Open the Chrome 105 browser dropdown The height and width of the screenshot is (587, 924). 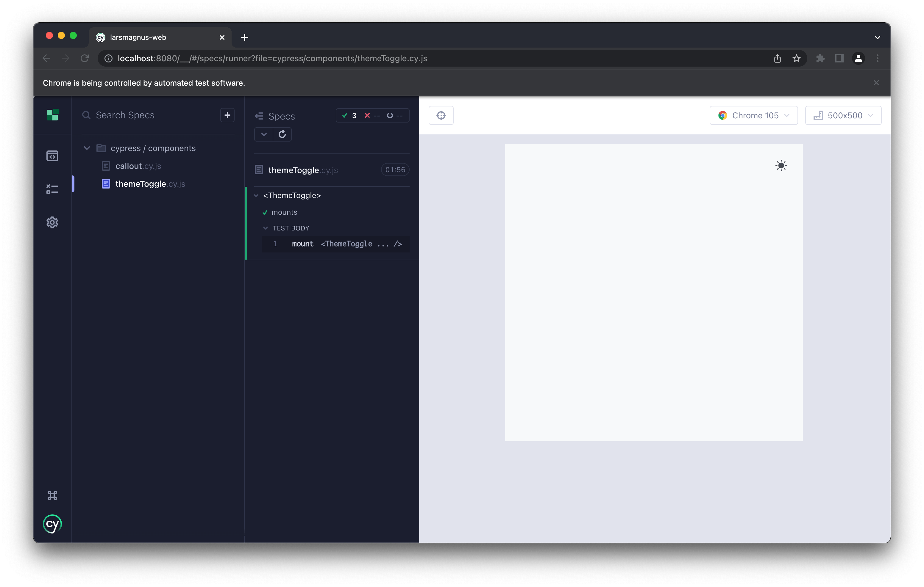(753, 115)
